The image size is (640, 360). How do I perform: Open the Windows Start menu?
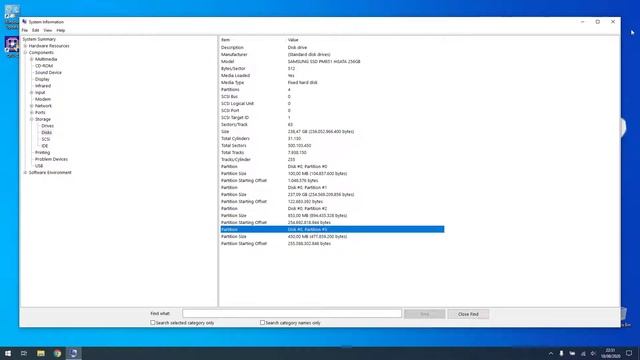(8, 353)
